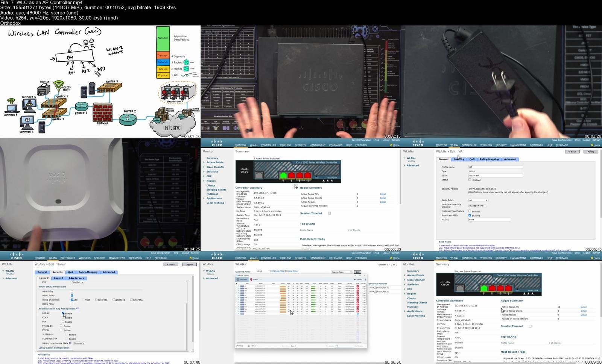Toggle Session Timeout checkbox in 00:09:50 frame
The image size is (602, 364).
click(530, 326)
